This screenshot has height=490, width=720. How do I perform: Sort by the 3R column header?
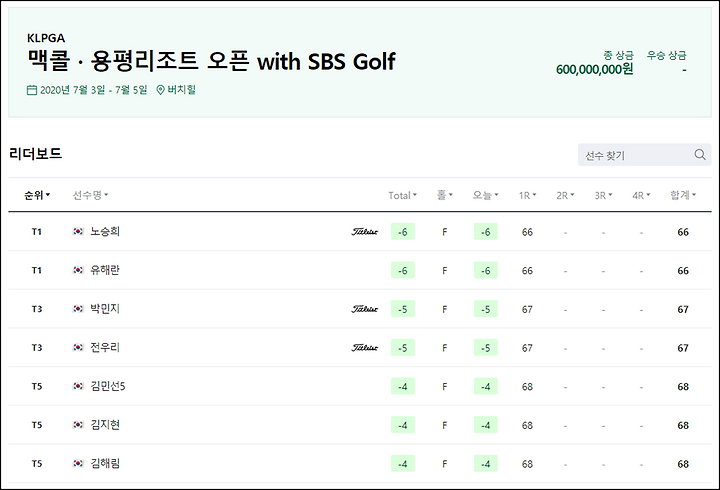click(603, 195)
